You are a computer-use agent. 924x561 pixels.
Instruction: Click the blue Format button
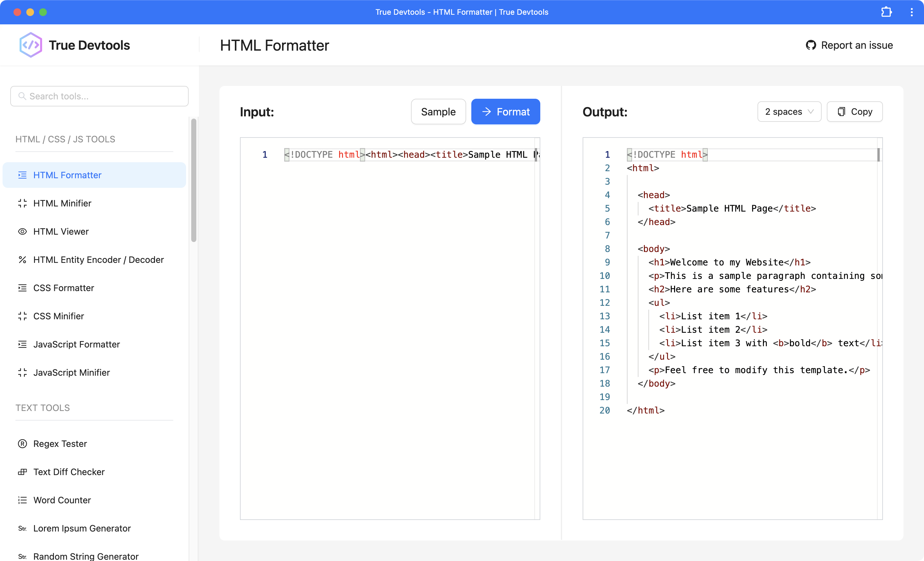[505, 112]
